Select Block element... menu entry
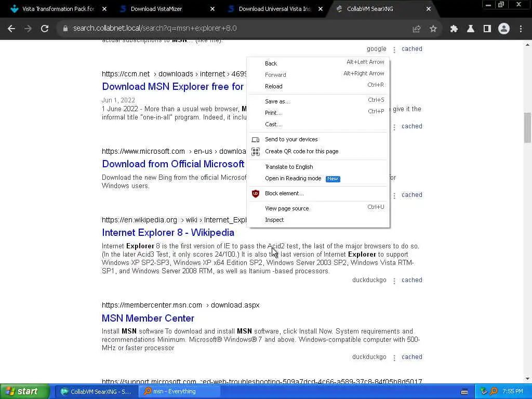The height and width of the screenshot is (399, 532). click(318, 193)
